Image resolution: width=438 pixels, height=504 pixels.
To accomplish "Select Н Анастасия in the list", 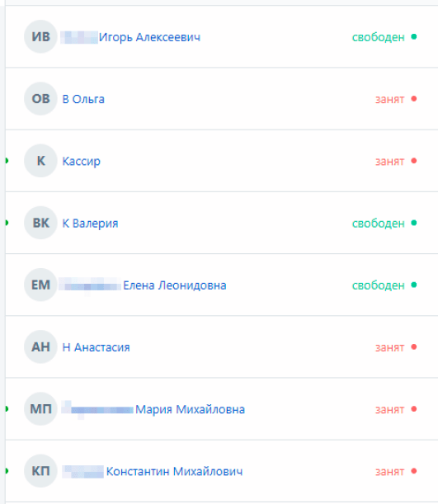I will (x=96, y=347).
